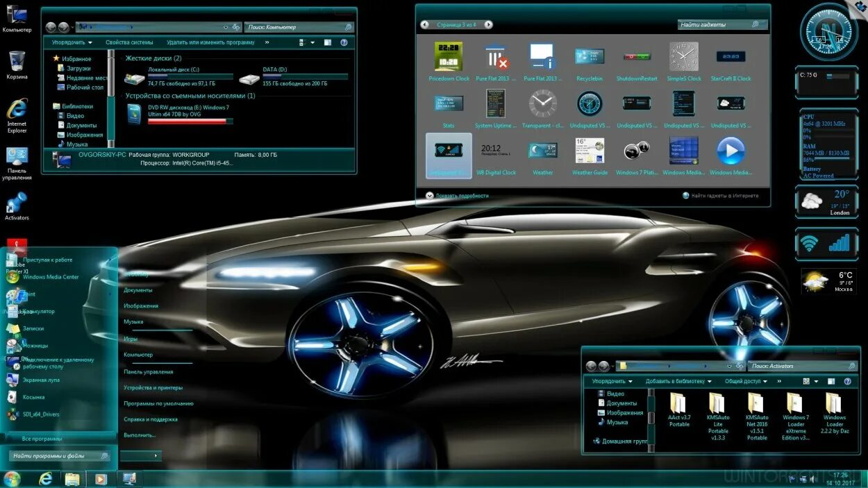Open Калькулятор from Start menu
Viewport: 868px width, 488px height.
[32, 311]
